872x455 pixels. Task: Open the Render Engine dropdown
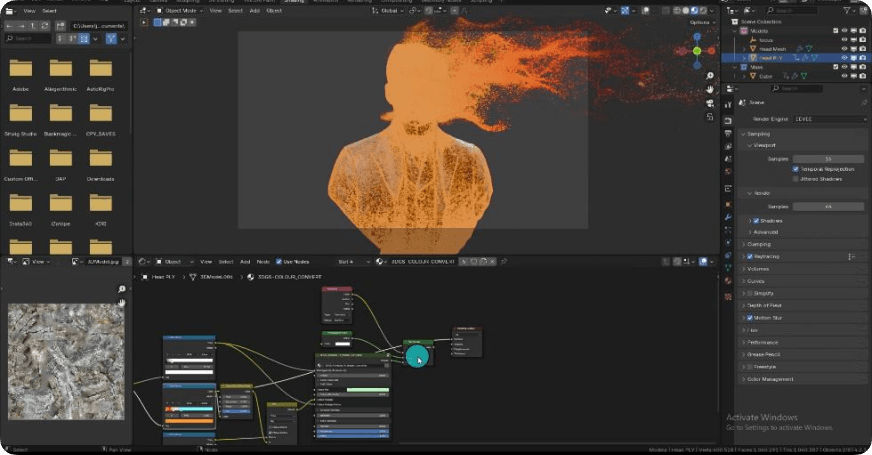point(830,119)
